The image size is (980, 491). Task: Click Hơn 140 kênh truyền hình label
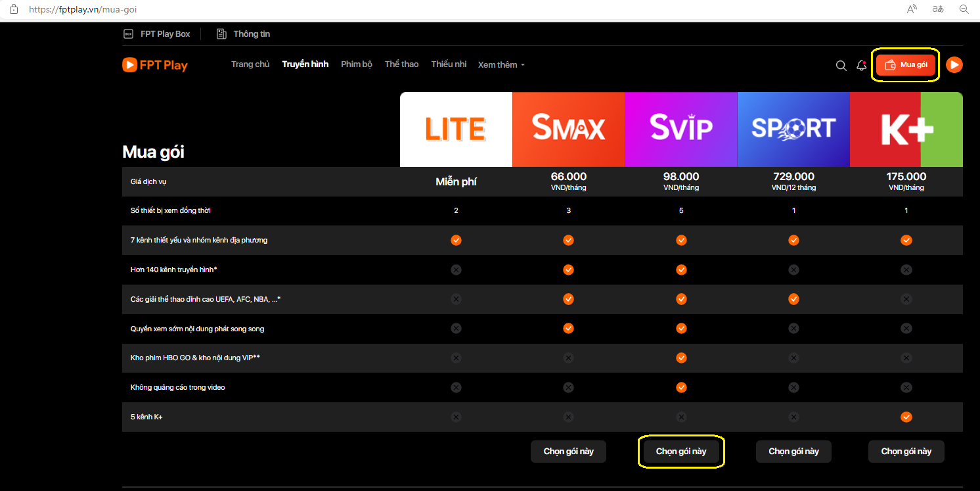[x=173, y=269]
